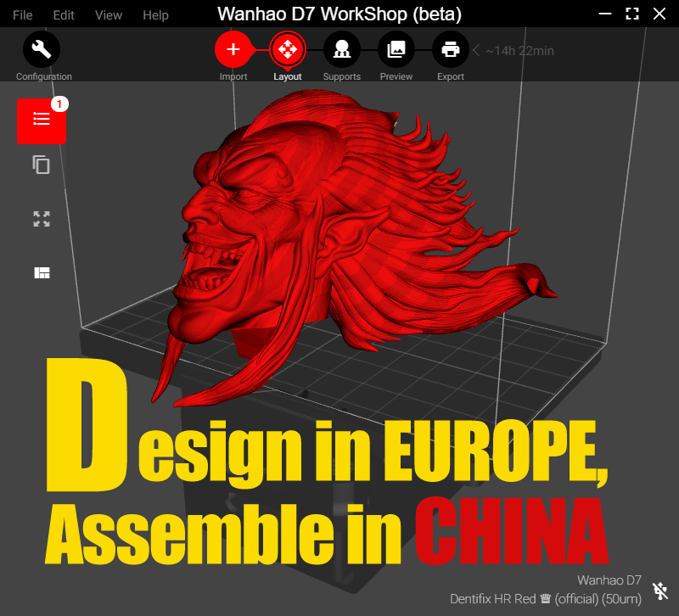Open the Configuration wrench icon
This screenshot has height=616, width=679.
coord(42,49)
